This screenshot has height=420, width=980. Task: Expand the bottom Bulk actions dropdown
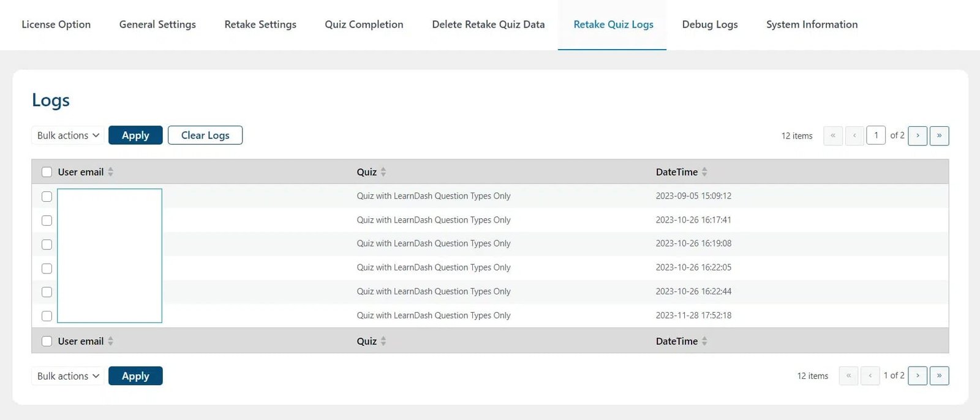click(x=67, y=376)
